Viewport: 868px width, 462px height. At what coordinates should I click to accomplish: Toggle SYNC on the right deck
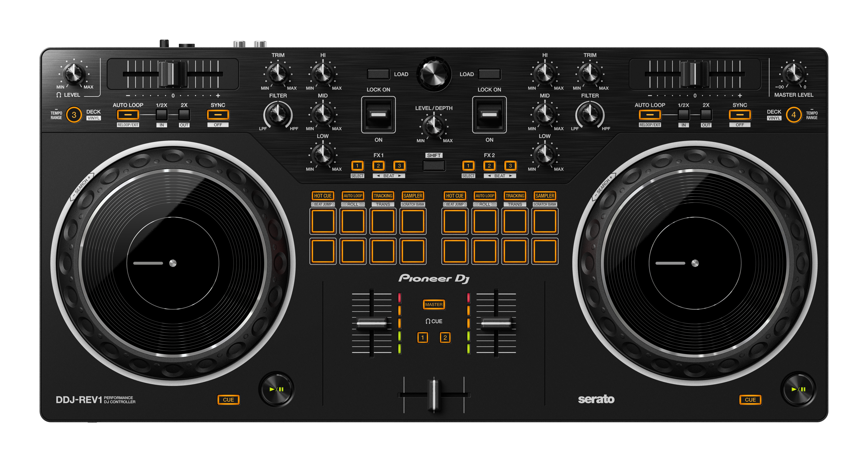coord(740,115)
